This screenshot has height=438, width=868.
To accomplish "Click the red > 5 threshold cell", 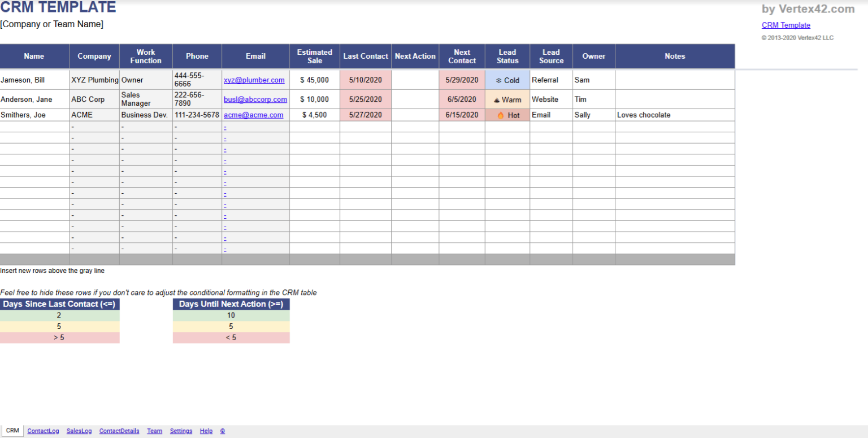I will (59, 337).
